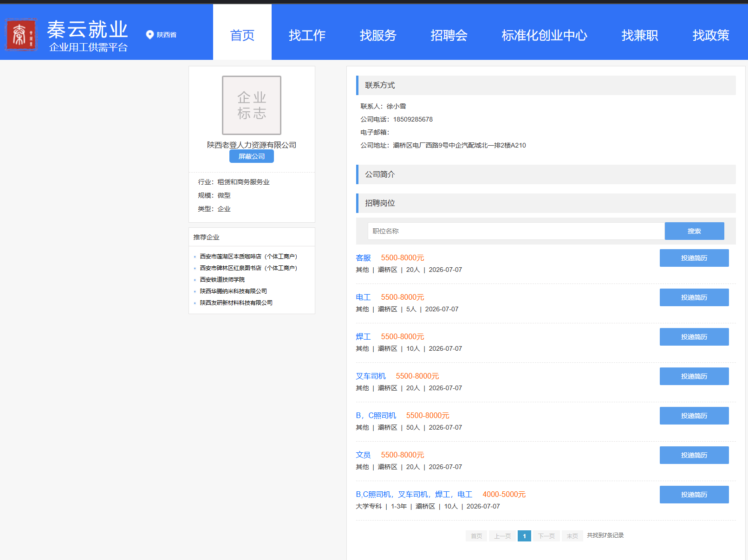Open recommended company 陕西友研新材料科技有限公司
Viewport: 748px width, 560px height.
pos(236,303)
